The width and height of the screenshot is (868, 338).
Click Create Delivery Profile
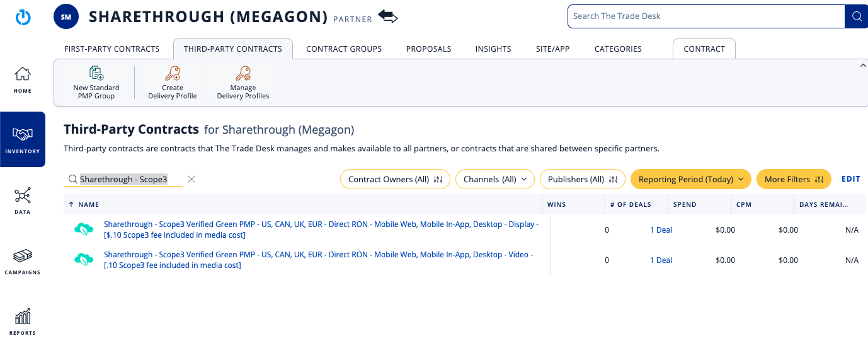[173, 83]
